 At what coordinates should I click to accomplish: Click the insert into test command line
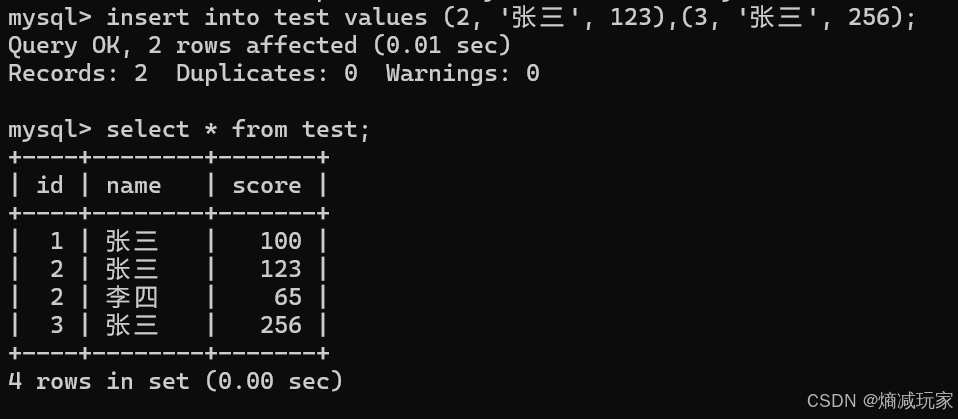click(x=462, y=17)
